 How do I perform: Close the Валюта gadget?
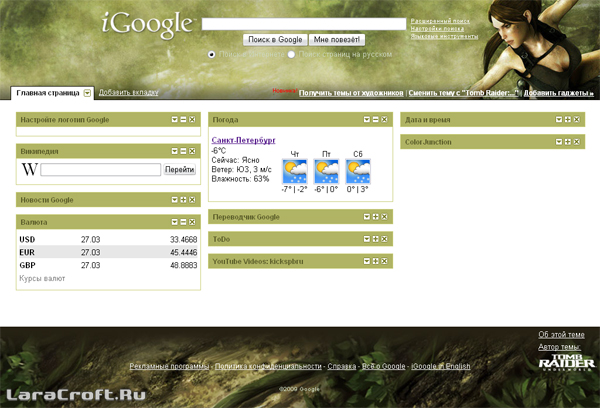coord(192,222)
